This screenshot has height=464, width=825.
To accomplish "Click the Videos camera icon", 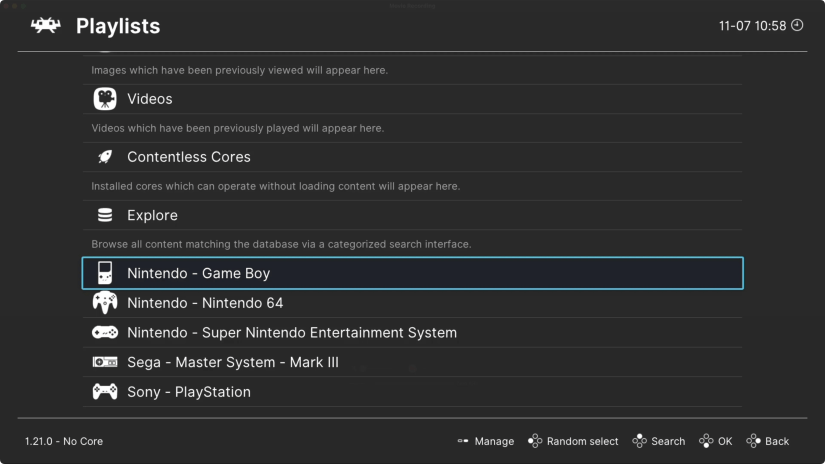I will pyautogui.click(x=105, y=99).
